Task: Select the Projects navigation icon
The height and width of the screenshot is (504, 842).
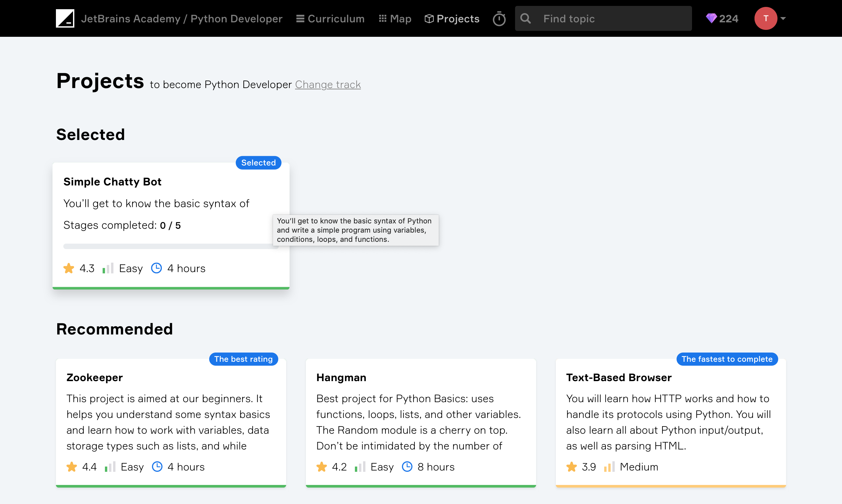Action: coord(429,18)
